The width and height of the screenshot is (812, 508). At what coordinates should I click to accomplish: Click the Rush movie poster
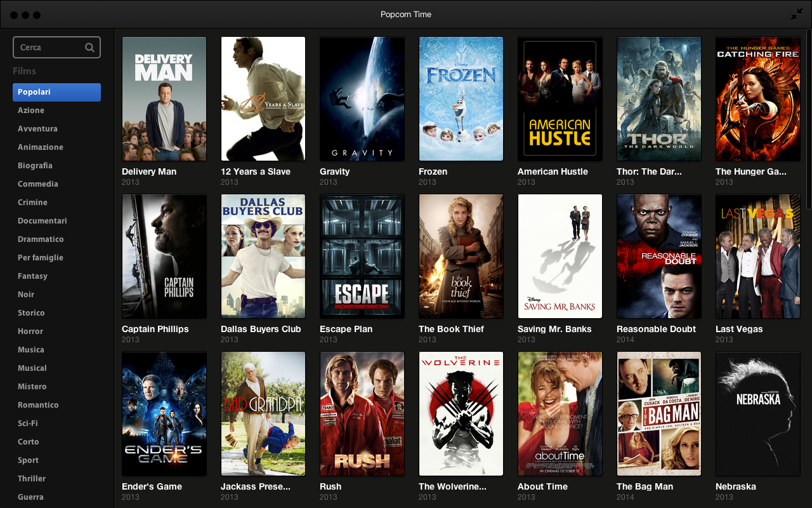pos(362,413)
